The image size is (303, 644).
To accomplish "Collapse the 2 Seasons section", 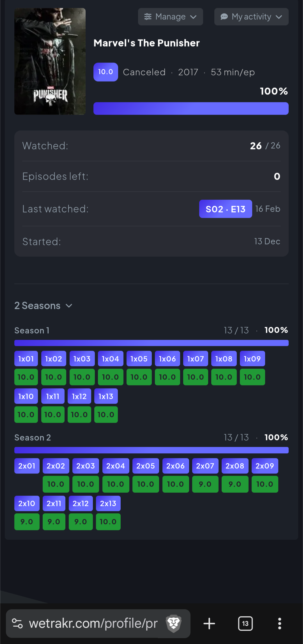I will [x=43, y=306].
